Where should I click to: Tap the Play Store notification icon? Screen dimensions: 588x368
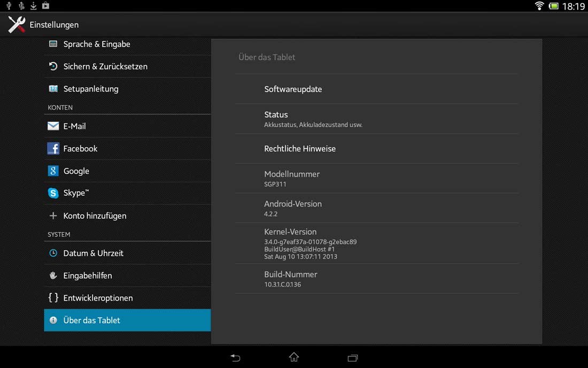point(46,6)
